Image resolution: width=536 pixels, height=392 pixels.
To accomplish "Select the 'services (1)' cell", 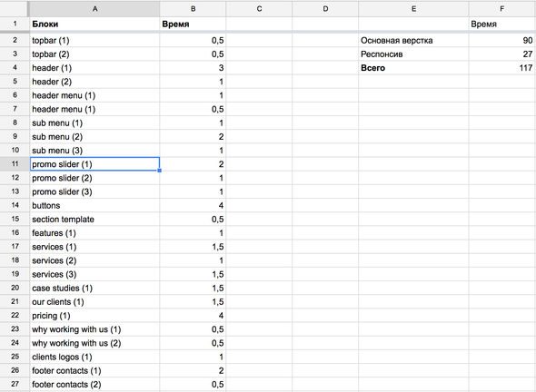I will point(94,247).
